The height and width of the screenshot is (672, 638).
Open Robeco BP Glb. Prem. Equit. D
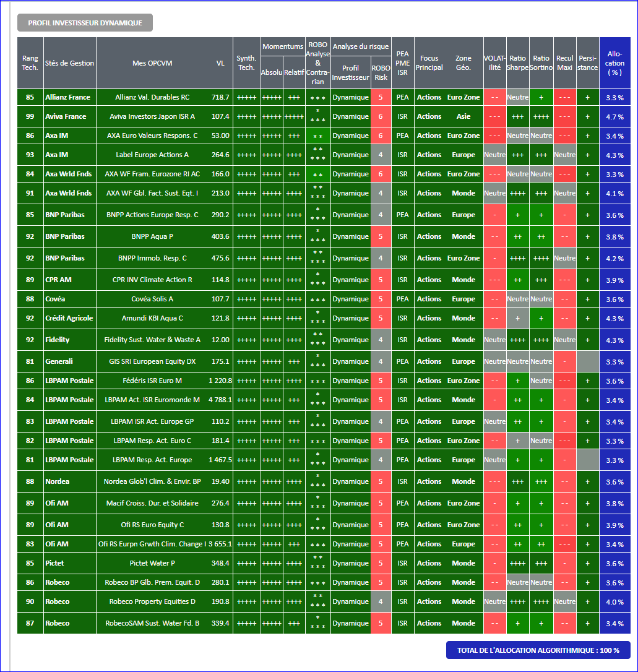pyautogui.click(x=152, y=582)
